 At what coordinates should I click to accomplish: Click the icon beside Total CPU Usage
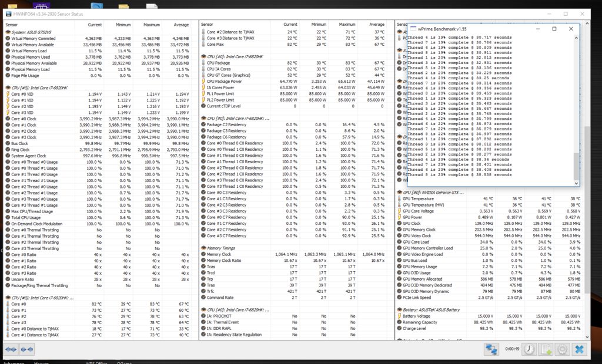click(8, 217)
